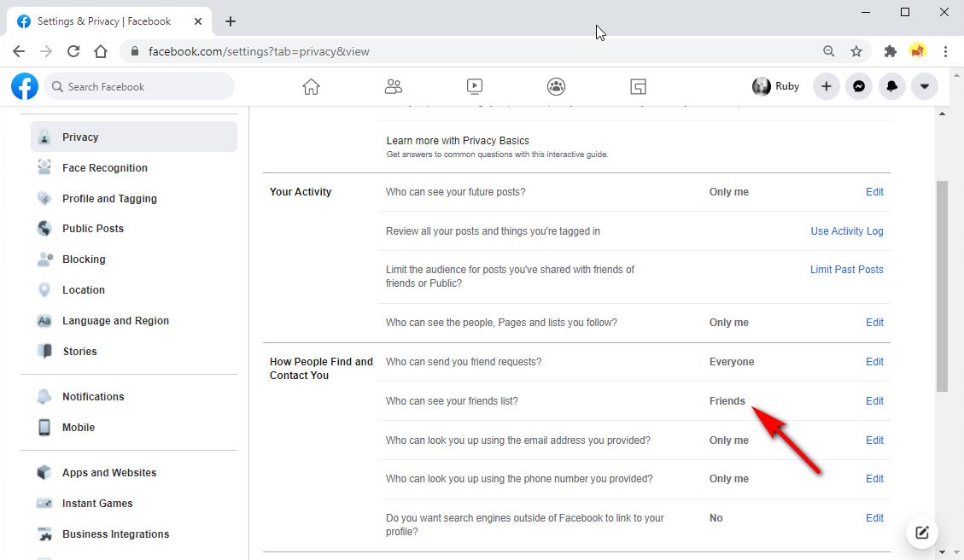The image size is (964, 560).
Task: Click the new message compose icon
Action: coord(921,533)
